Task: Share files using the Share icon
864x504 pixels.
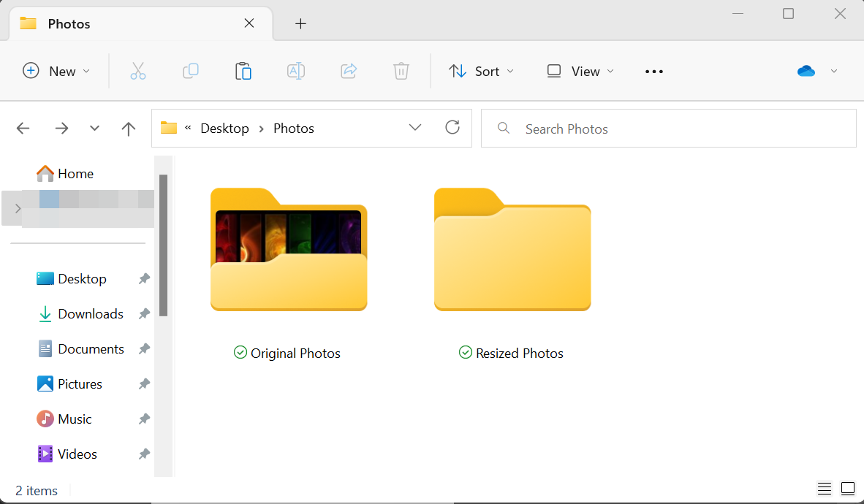Action: 349,71
